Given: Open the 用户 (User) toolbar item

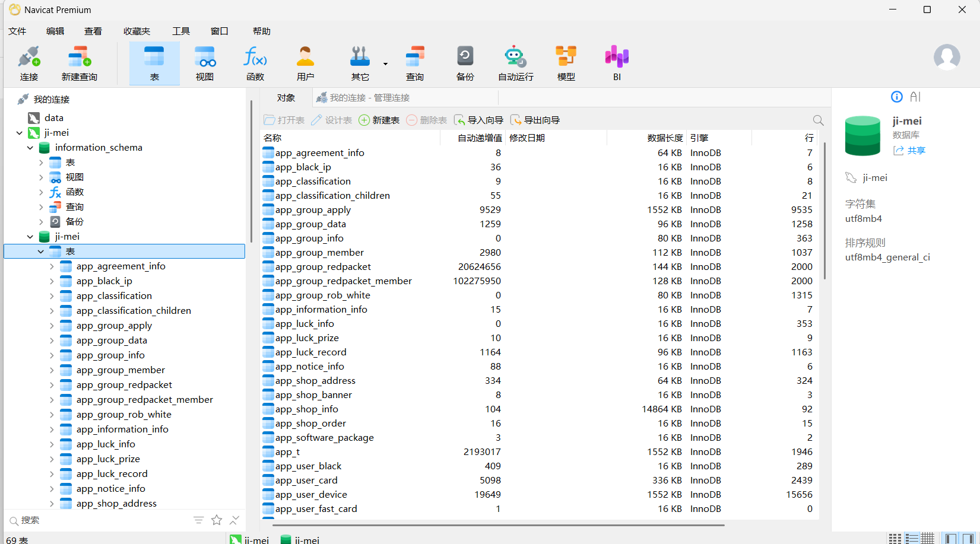Looking at the screenshot, I should (x=305, y=63).
